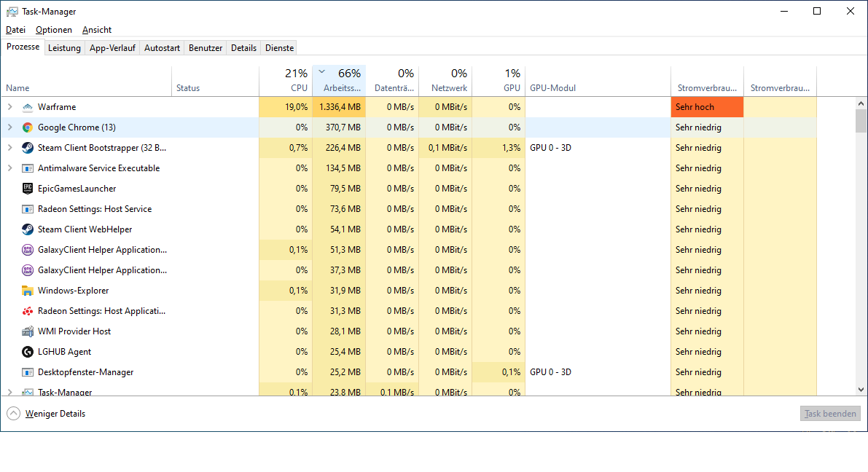Switch to the App-Verlauf tab
Viewport: 868px width, 472px height.
pos(112,48)
